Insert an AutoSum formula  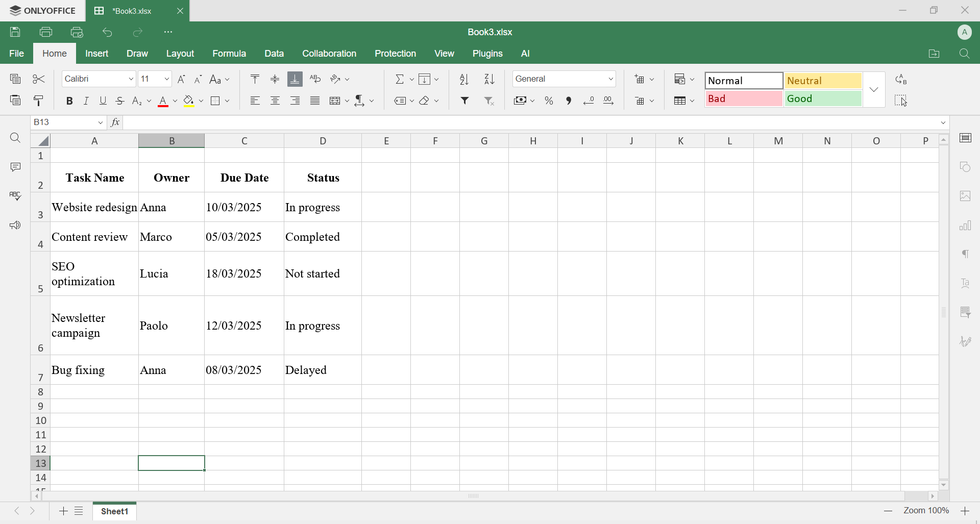pyautogui.click(x=400, y=79)
